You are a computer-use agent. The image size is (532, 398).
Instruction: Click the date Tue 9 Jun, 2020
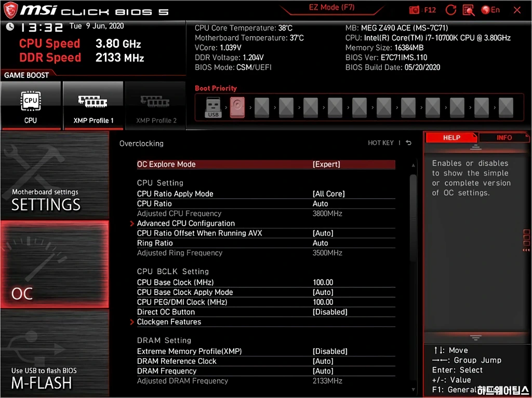97,26
